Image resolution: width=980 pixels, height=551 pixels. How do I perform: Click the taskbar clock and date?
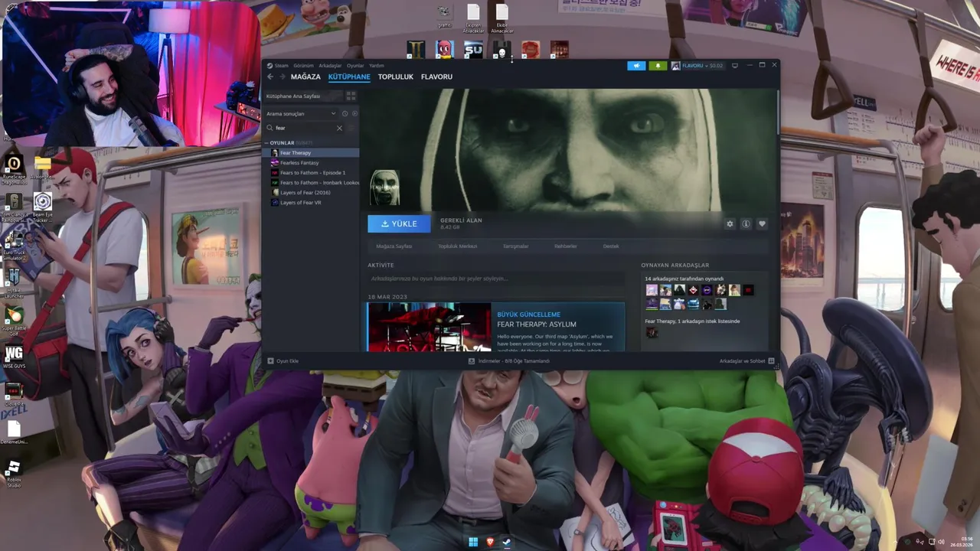tap(962, 542)
